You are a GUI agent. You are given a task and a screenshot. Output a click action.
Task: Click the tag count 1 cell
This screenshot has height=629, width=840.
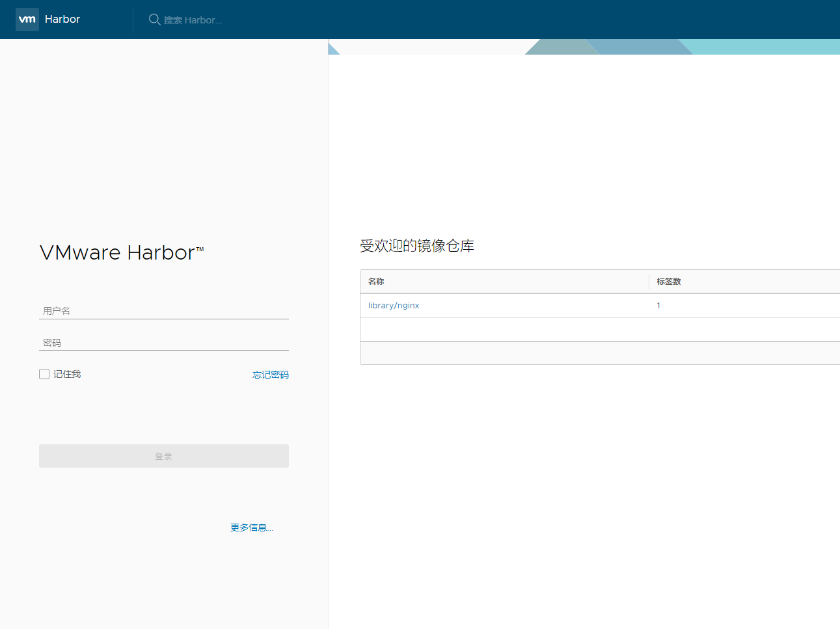[658, 306]
